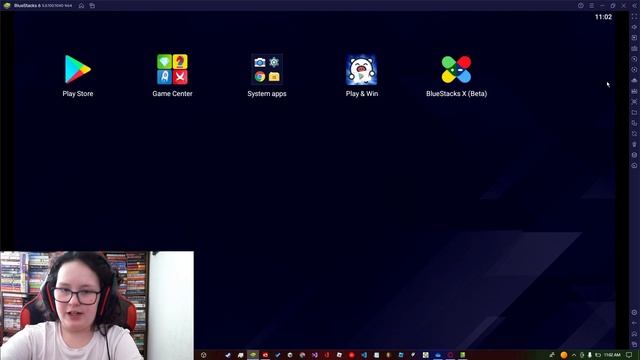Open BlueStacks settings gear in sidebar
The width and height of the screenshot is (640, 360).
pyautogui.click(x=634, y=312)
